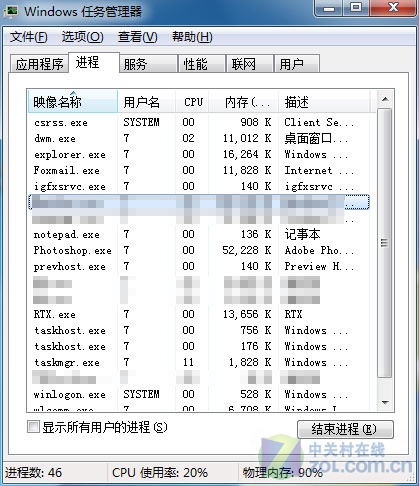Image resolution: width=419 pixels, height=486 pixels.
Task: Minimize the Task Manager window
Action: [329, 8]
